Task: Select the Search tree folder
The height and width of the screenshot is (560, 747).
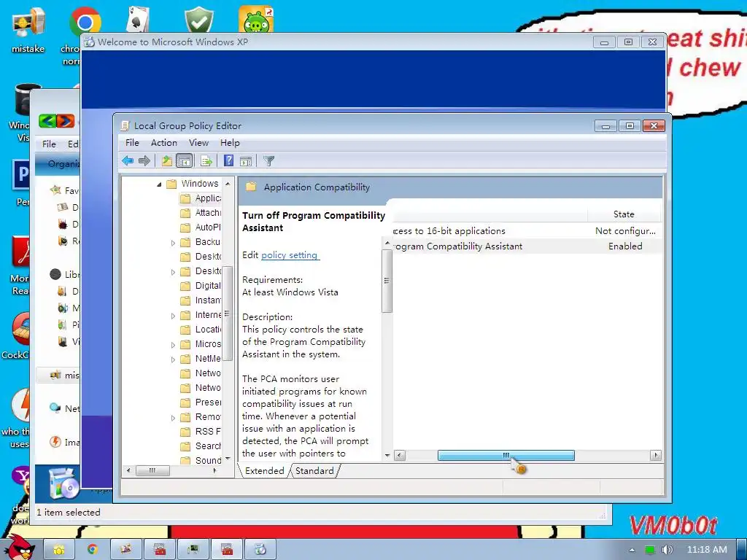Action: tap(201, 446)
